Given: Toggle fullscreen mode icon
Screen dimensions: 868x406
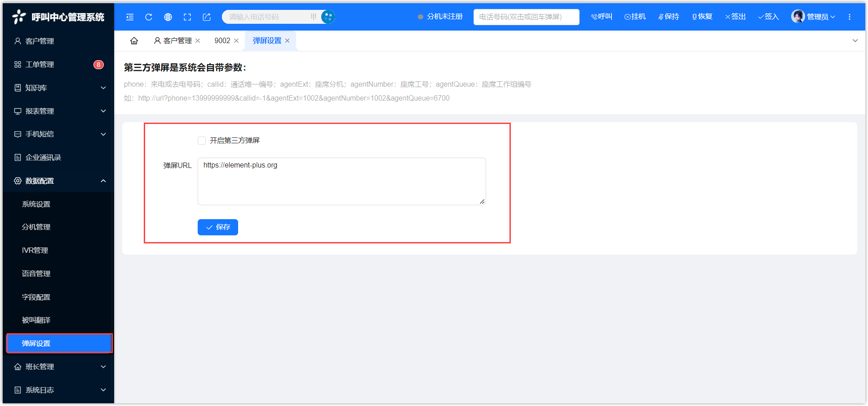Looking at the screenshot, I should tap(187, 17).
